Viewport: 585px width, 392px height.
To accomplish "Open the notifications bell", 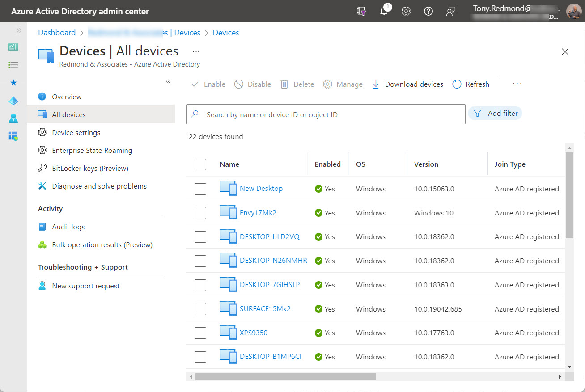I will (x=384, y=12).
